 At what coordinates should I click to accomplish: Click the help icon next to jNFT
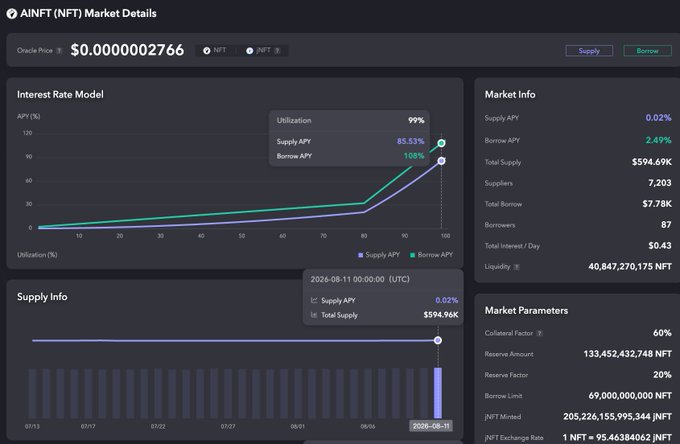pyautogui.click(x=278, y=51)
